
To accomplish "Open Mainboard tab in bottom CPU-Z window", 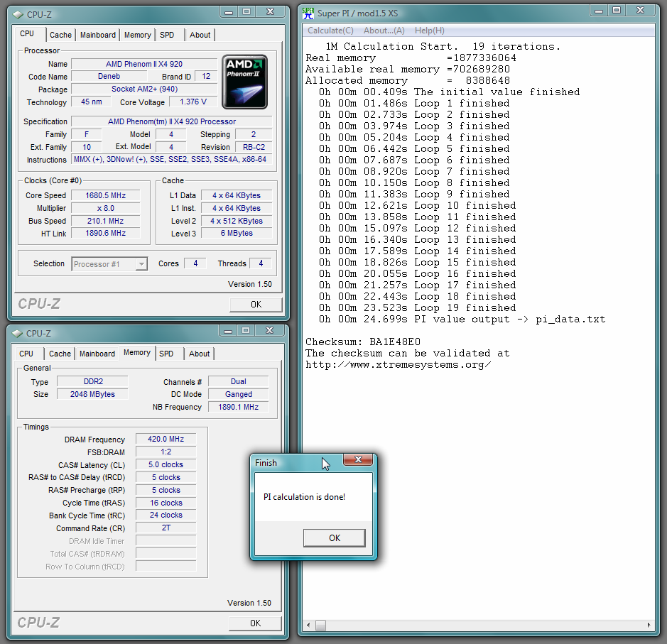I will click(97, 354).
